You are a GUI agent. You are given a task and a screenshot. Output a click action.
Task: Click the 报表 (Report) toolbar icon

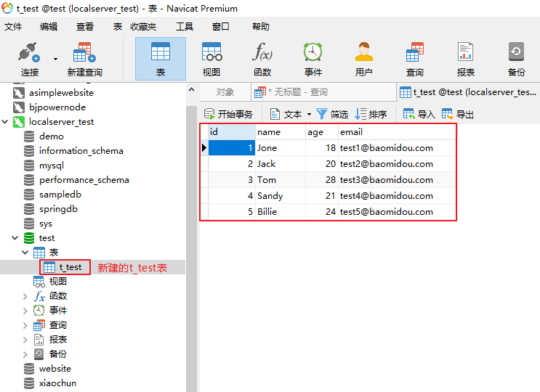coord(466,59)
